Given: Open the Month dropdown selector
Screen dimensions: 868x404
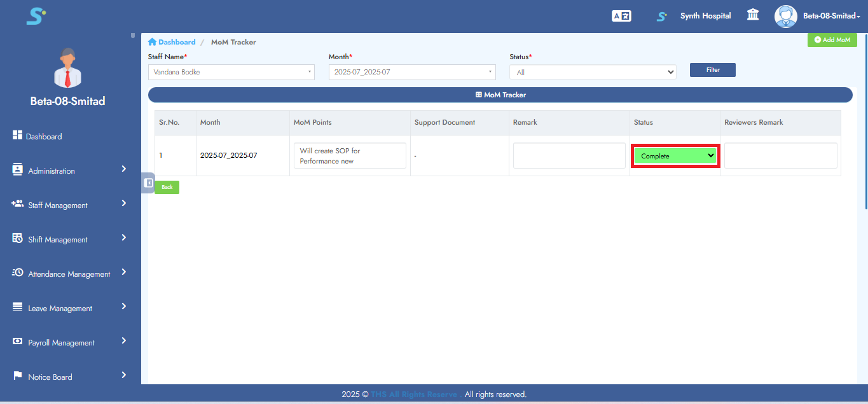Looking at the screenshot, I should (411, 73).
